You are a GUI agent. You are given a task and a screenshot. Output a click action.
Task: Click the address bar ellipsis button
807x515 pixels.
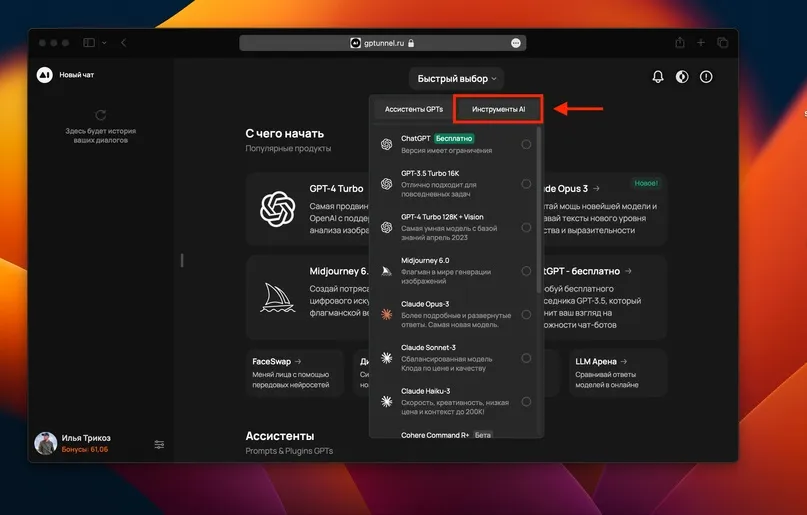click(516, 43)
